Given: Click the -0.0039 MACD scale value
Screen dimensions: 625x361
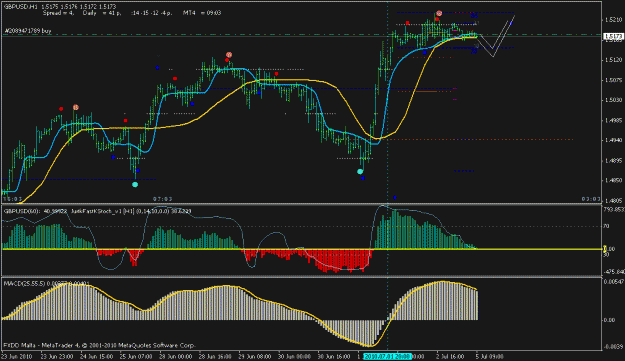Looking at the screenshot, I should click(614, 347).
